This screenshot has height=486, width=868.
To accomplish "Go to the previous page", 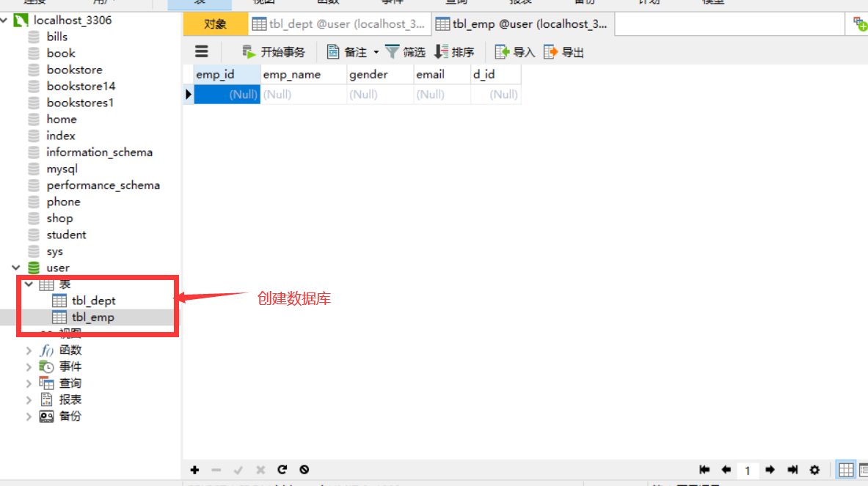I will click(x=726, y=470).
